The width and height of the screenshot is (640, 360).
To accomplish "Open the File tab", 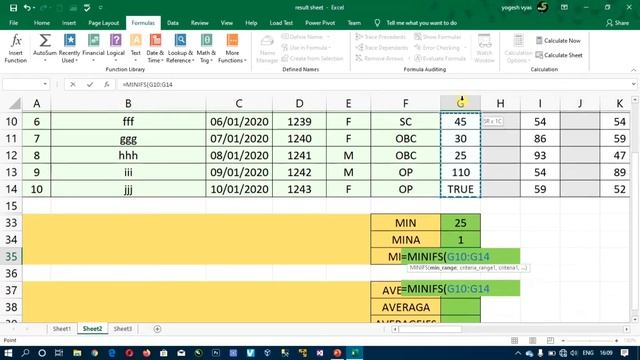I will pyautogui.click(x=13, y=23).
